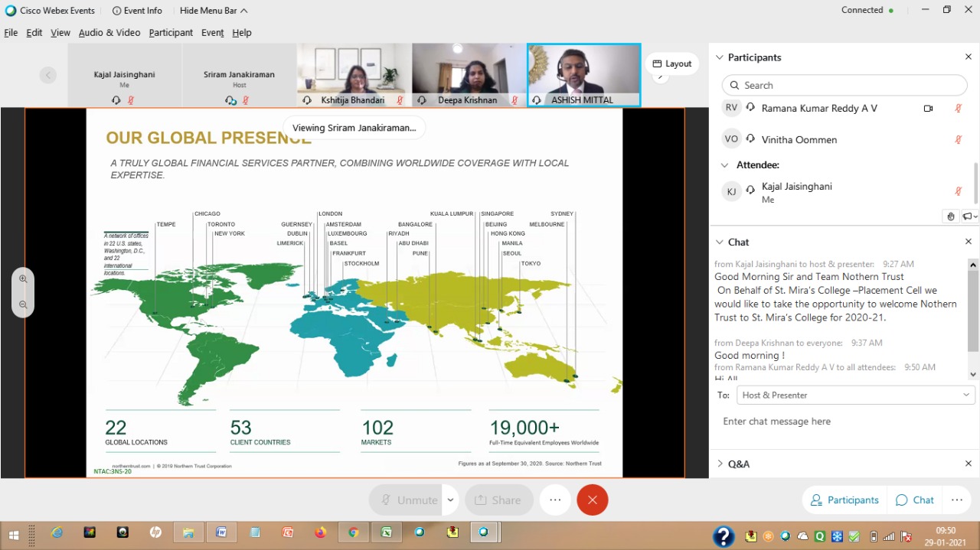Open the Participant menu
This screenshot has width=980, height=550.
(171, 33)
